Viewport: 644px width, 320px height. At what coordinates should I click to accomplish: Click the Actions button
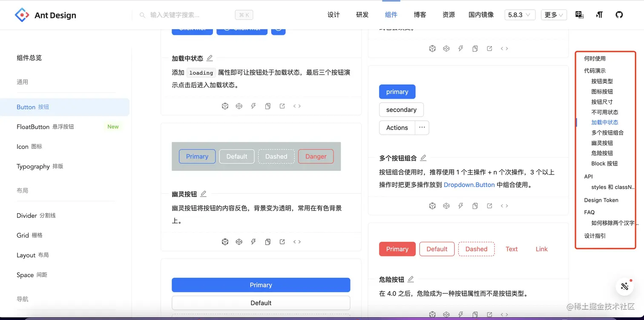click(397, 128)
